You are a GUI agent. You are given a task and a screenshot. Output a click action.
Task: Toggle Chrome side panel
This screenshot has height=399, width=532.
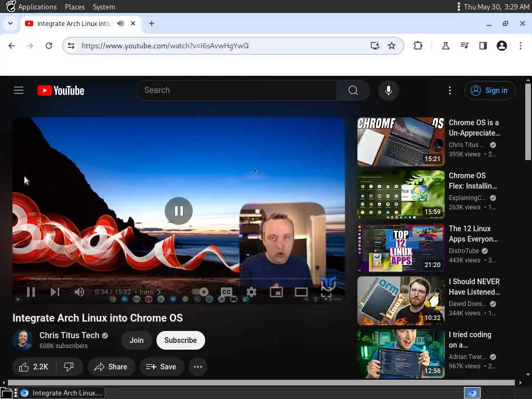(x=483, y=46)
